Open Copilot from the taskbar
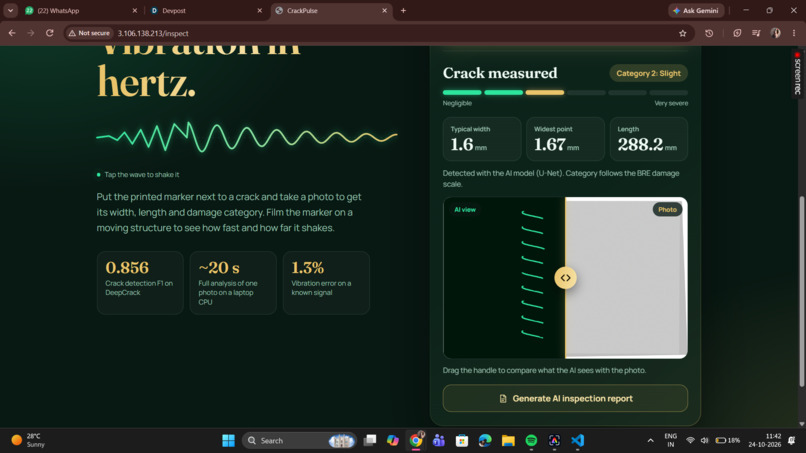 (x=393, y=441)
